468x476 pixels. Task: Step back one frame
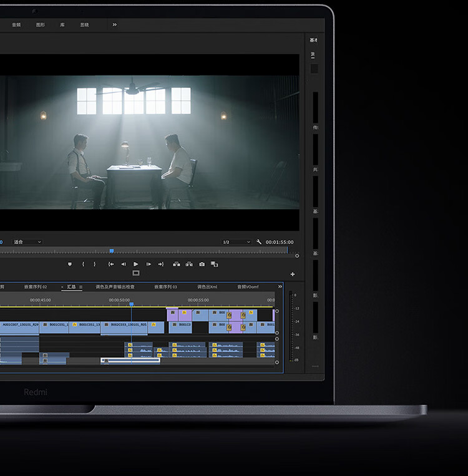(x=124, y=264)
